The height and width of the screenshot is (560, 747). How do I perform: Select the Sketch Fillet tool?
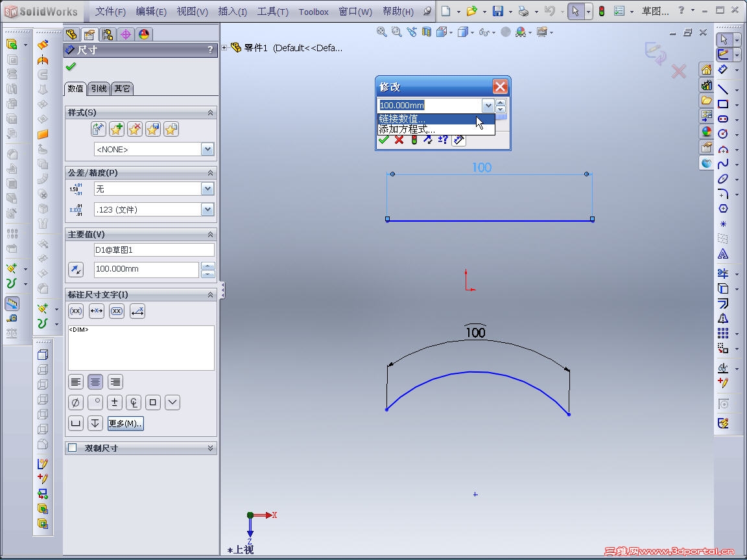pos(723,194)
